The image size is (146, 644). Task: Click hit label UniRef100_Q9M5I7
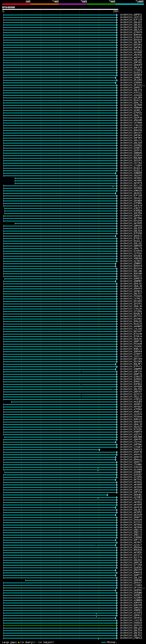tap(131, 88)
